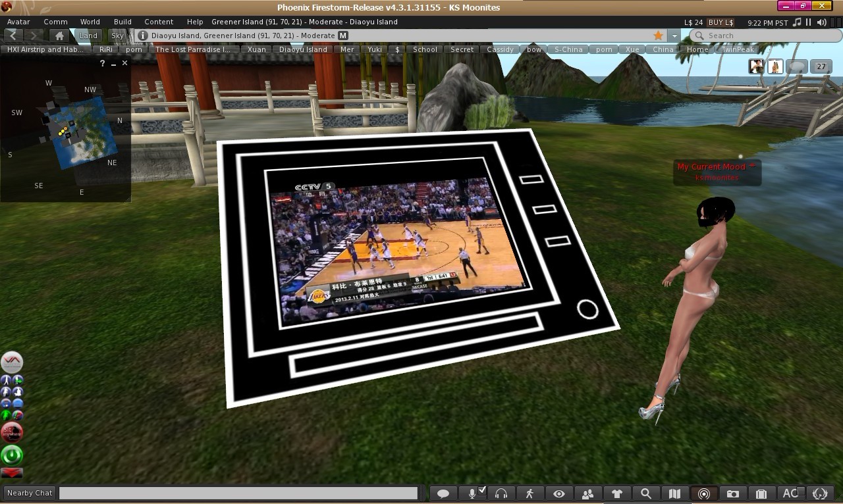The height and width of the screenshot is (504, 843).
Task: Minimize the mini-map panel
Action: point(113,63)
